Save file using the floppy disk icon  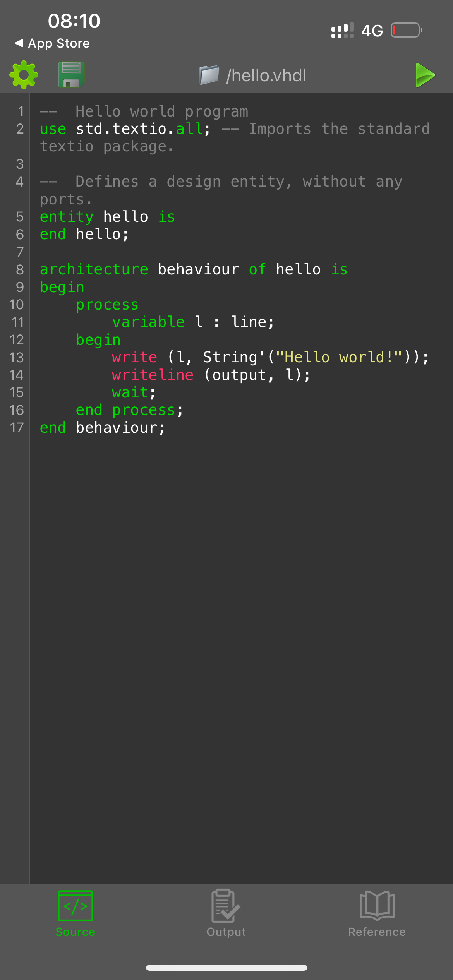tap(71, 75)
